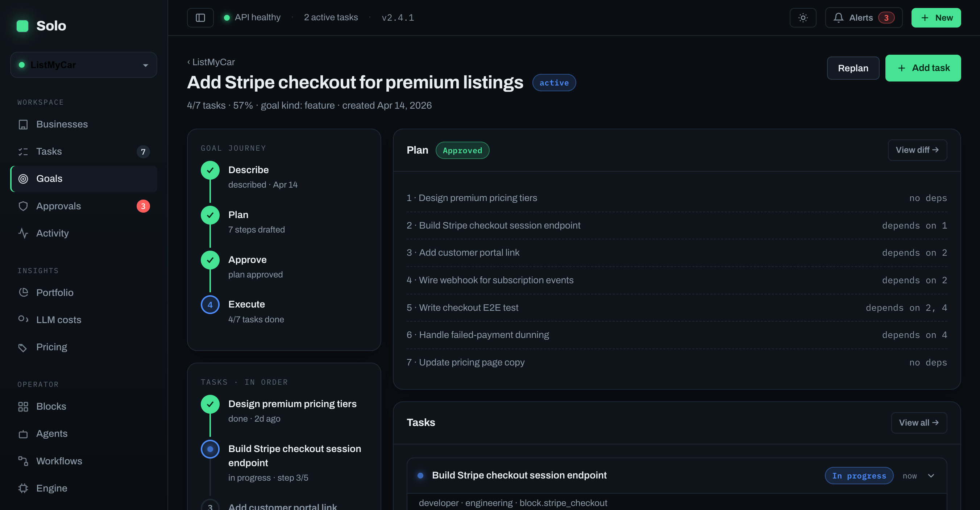Select plan step 3 Add customer portal link

676,253
